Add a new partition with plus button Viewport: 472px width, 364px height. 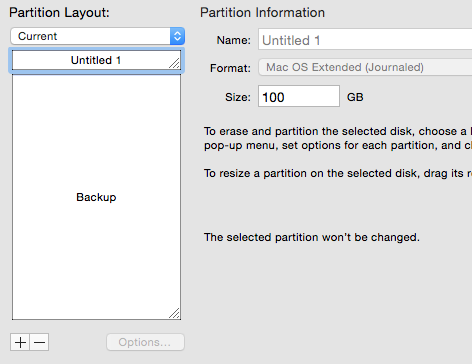pyautogui.click(x=20, y=342)
